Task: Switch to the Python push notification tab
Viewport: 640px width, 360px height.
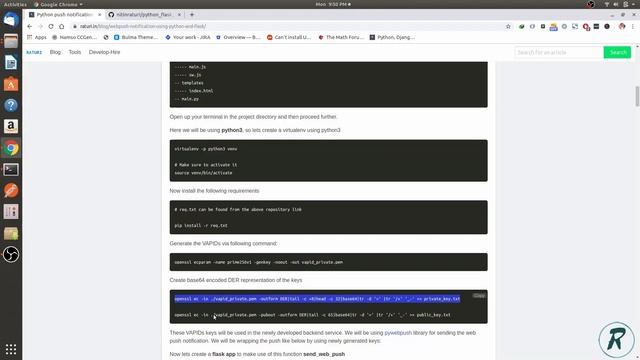Action: pos(64,15)
